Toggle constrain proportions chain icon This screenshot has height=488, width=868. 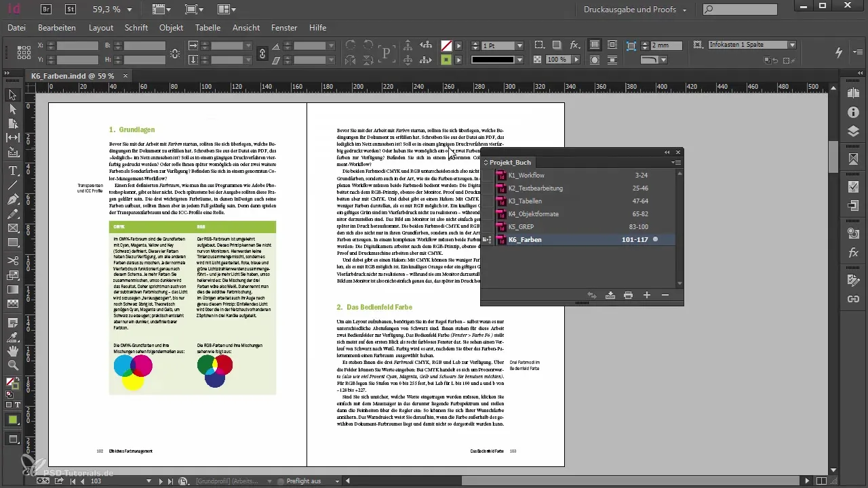(262, 53)
